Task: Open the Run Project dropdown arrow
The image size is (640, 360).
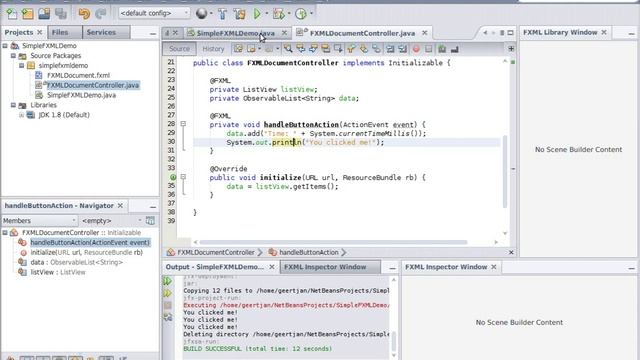Action: coord(267,13)
